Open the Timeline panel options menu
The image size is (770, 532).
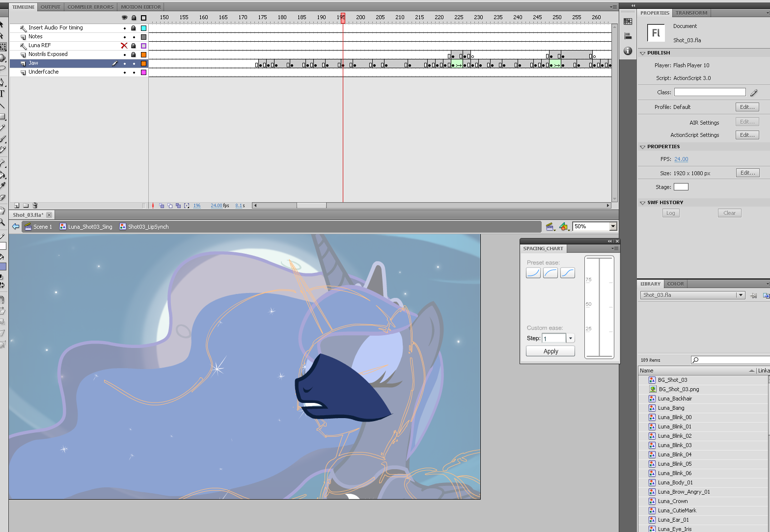(613, 7)
